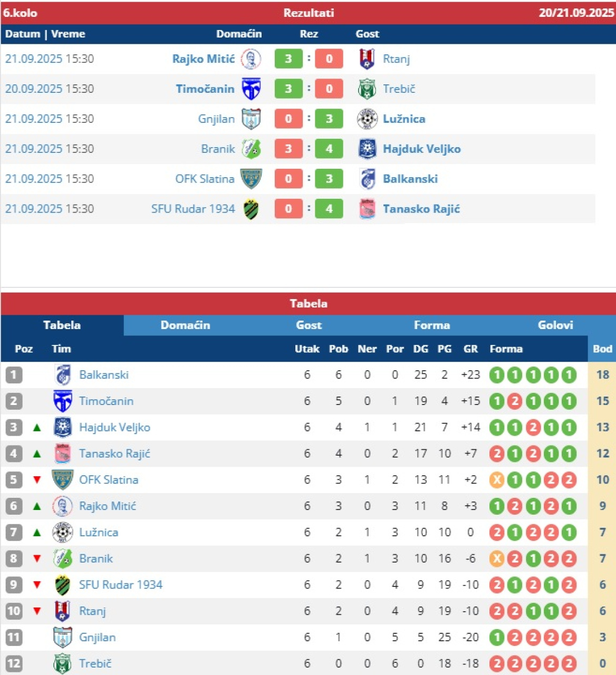Click Trebič crest in the results list
The image size is (616, 675).
click(x=367, y=89)
